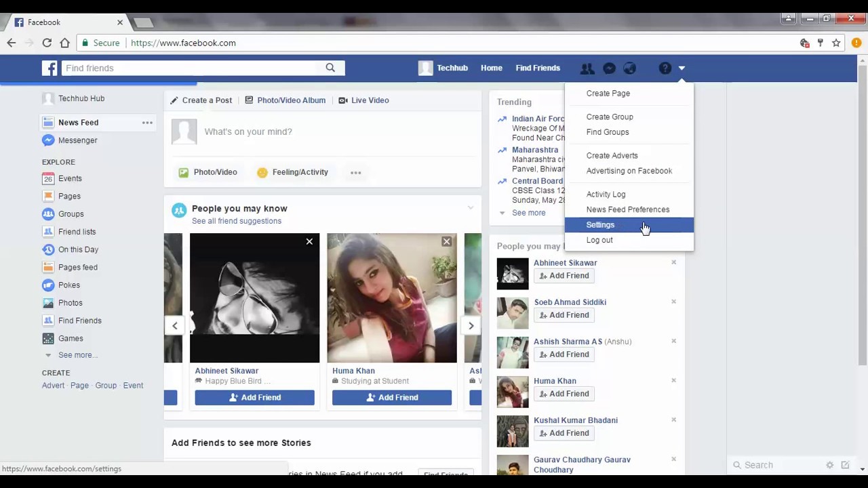Open News Feed options ellipsis
The width and height of the screenshot is (868, 488).
(x=147, y=123)
